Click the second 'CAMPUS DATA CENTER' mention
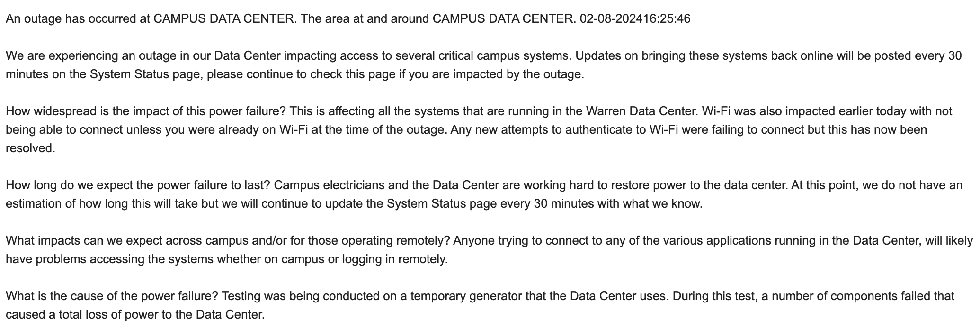980x330 pixels. point(503,19)
